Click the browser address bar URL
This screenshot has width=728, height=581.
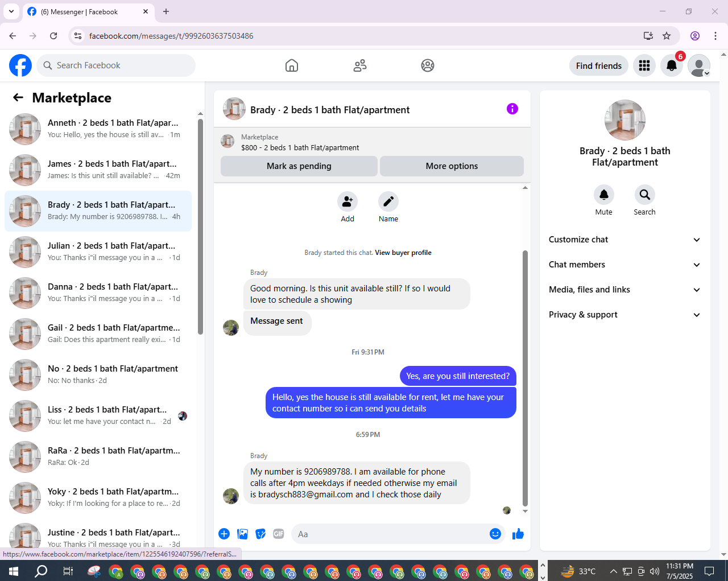click(171, 36)
